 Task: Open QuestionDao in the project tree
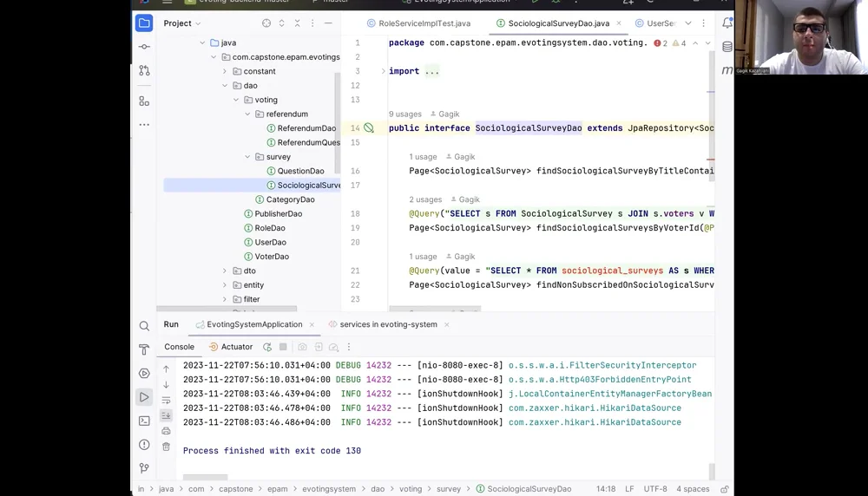click(300, 172)
